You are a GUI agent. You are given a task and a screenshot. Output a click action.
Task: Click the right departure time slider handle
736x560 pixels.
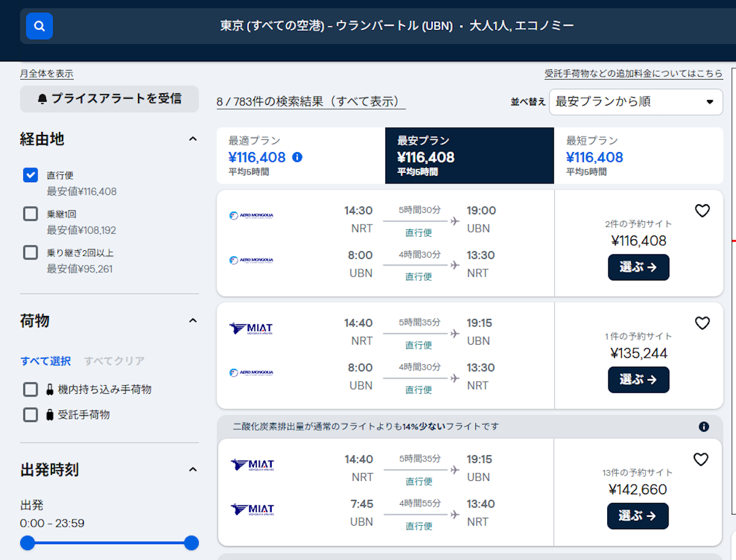pyautogui.click(x=191, y=543)
